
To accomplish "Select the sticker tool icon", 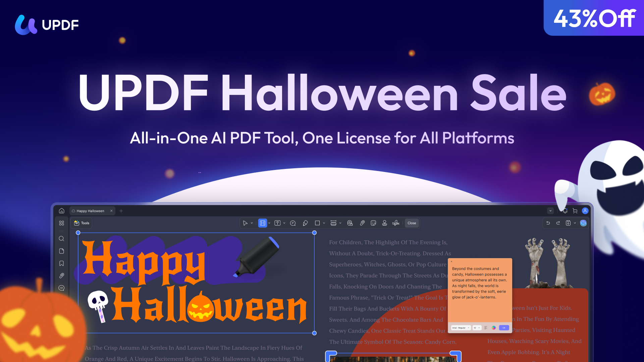I will point(373,223).
